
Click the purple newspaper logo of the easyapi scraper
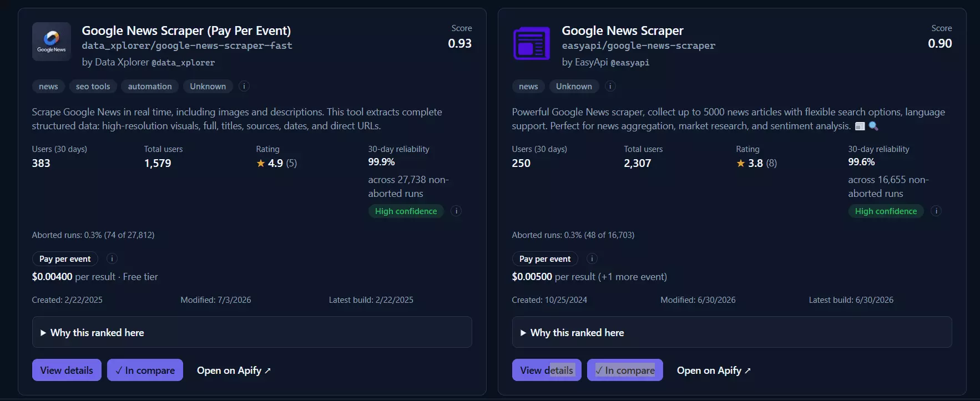pos(532,43)
